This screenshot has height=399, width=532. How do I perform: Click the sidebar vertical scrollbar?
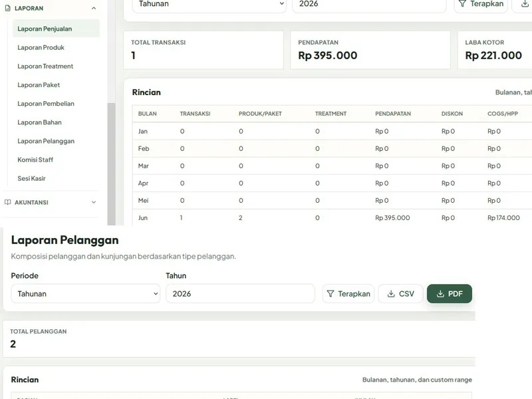[x=111, y=164]
